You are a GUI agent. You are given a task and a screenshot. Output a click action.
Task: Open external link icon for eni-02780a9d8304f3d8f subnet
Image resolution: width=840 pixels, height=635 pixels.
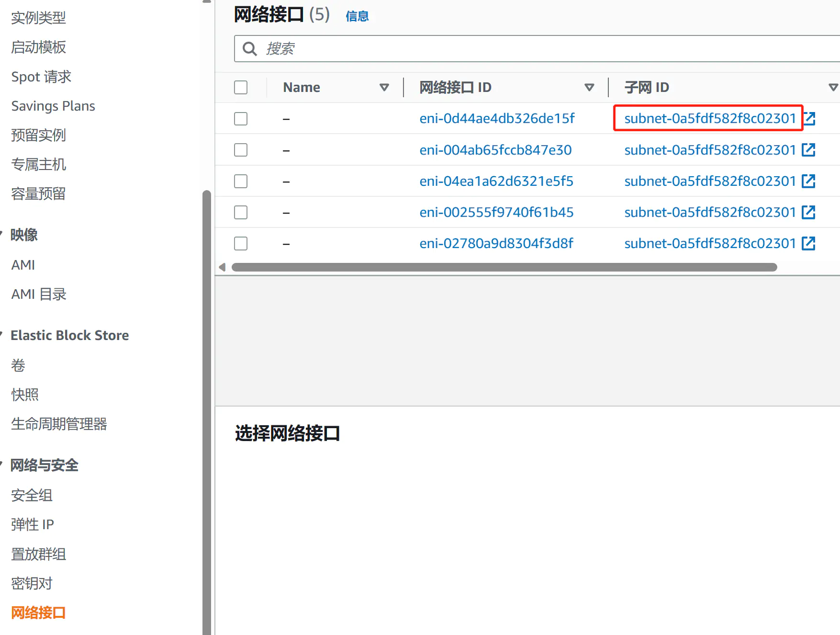(808, 243)
